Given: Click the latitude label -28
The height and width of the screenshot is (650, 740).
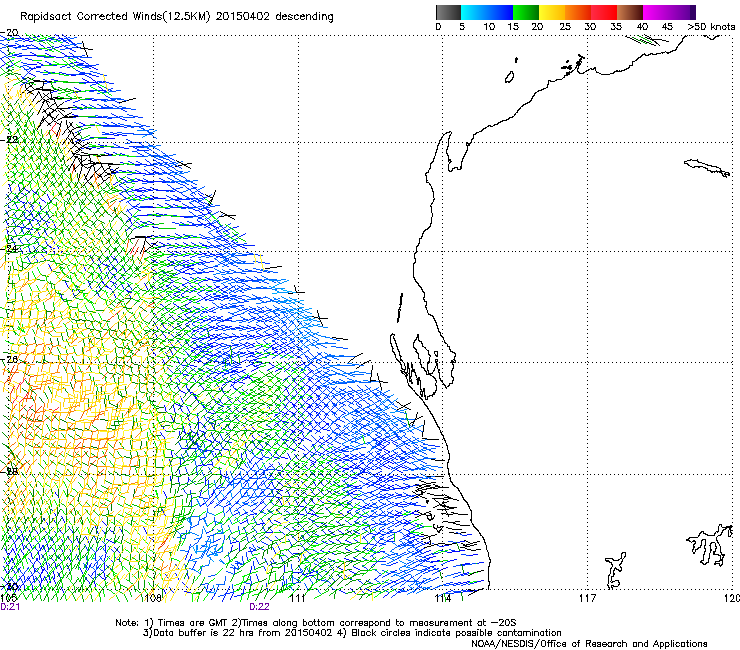Looking at the screenshot, I should click(9, 471).
